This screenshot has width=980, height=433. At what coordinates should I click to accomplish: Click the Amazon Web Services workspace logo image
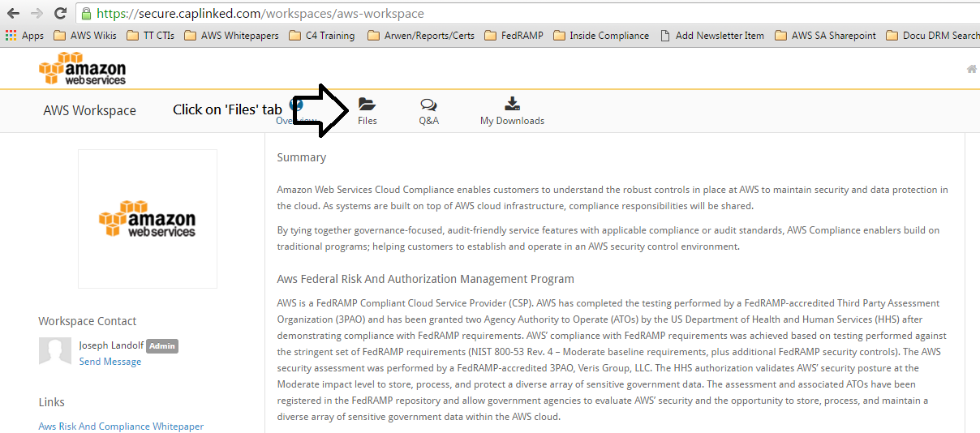click(x=148, y=219)
